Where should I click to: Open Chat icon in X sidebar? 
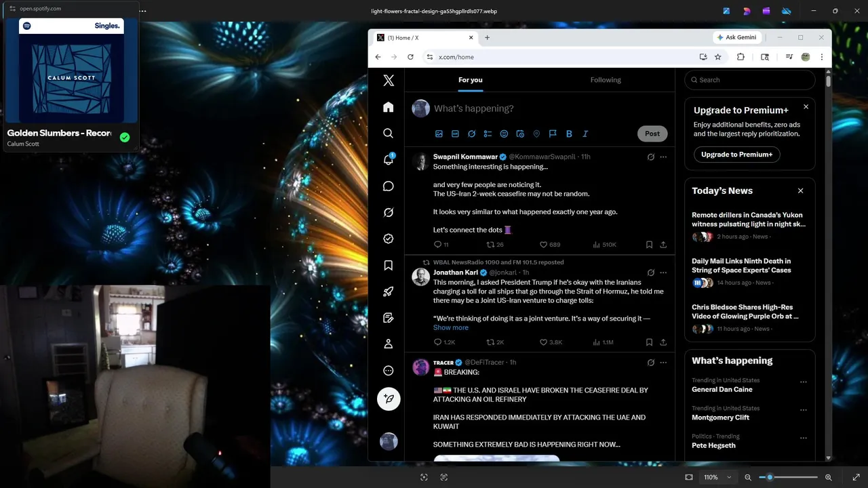point(389,186)
